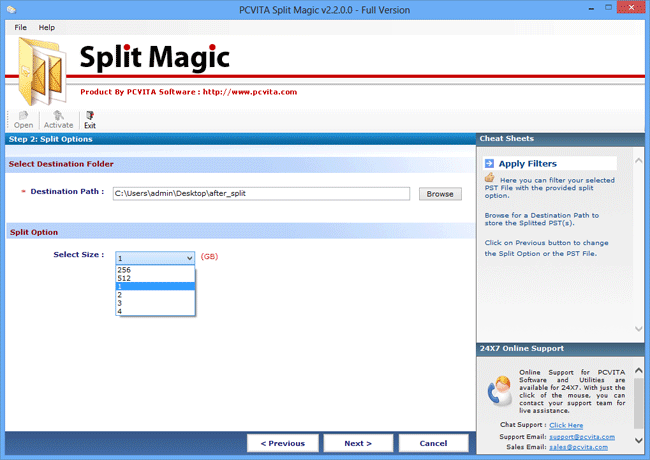The width and height of the screenshot is (650, 460).
Task: Click Online Support scroll up arrow
Action: click(x=638, y=370)
